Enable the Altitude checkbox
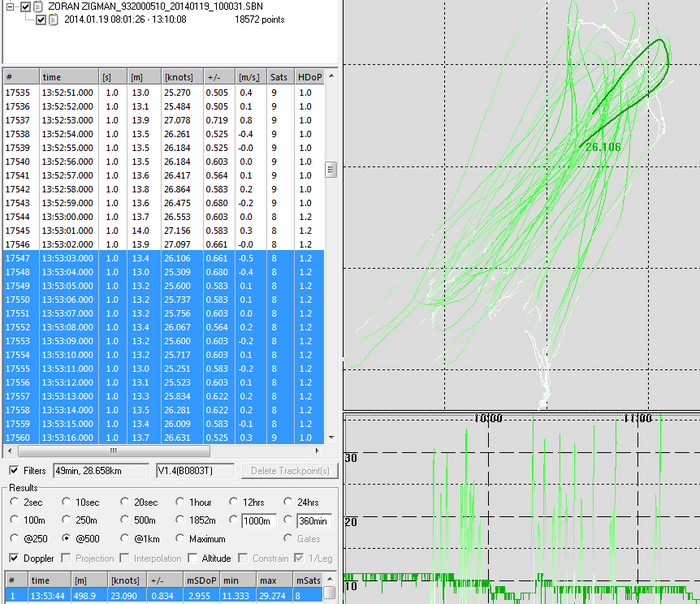This screenshot has height=604, width=700. [193, 558]
